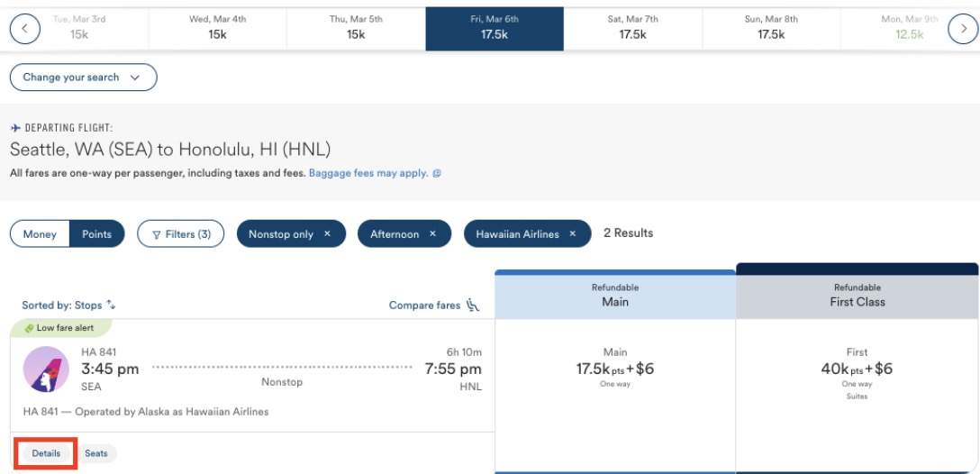Click the baggage fees info icon
This screenshot has height=474, width=980.
[x=437, y=173]
